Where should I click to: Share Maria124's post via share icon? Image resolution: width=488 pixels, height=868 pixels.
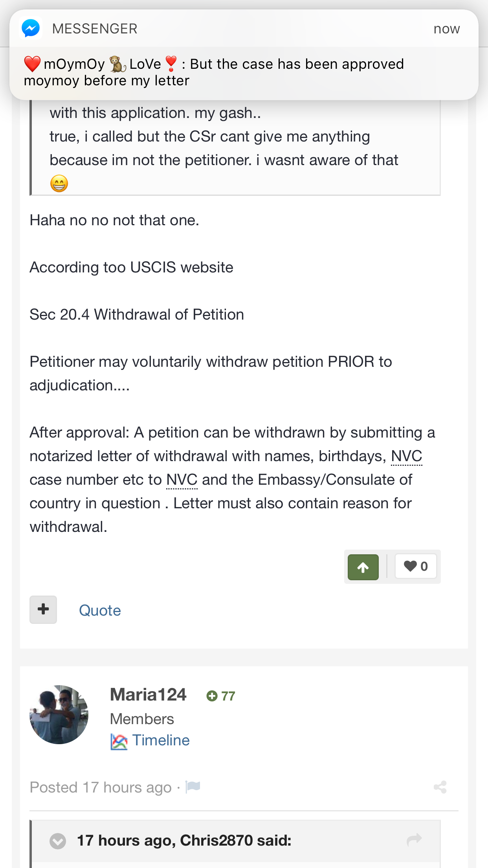[440, 787]
